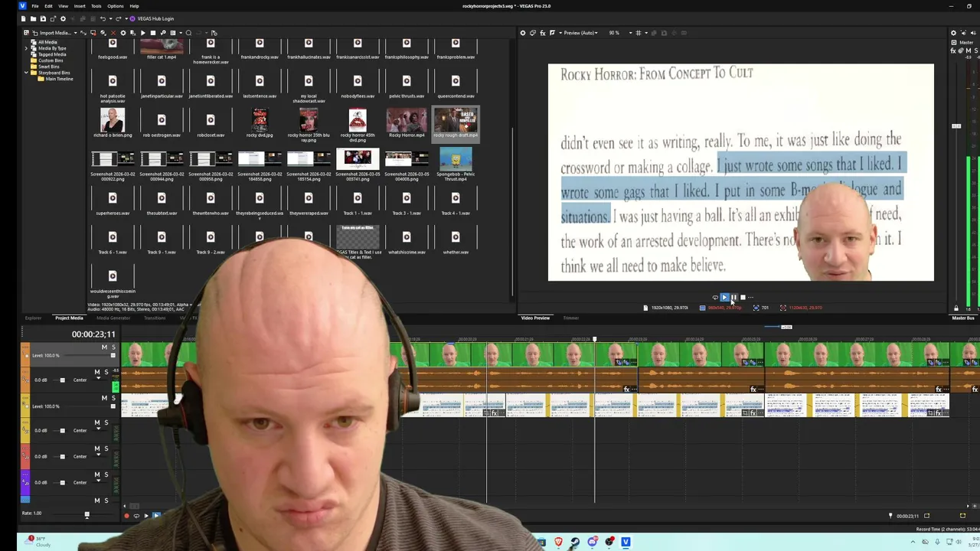Screen dimensions: 980x551
Task: Remove selected media with the red X icon
Action: click(x=113, y=33)
